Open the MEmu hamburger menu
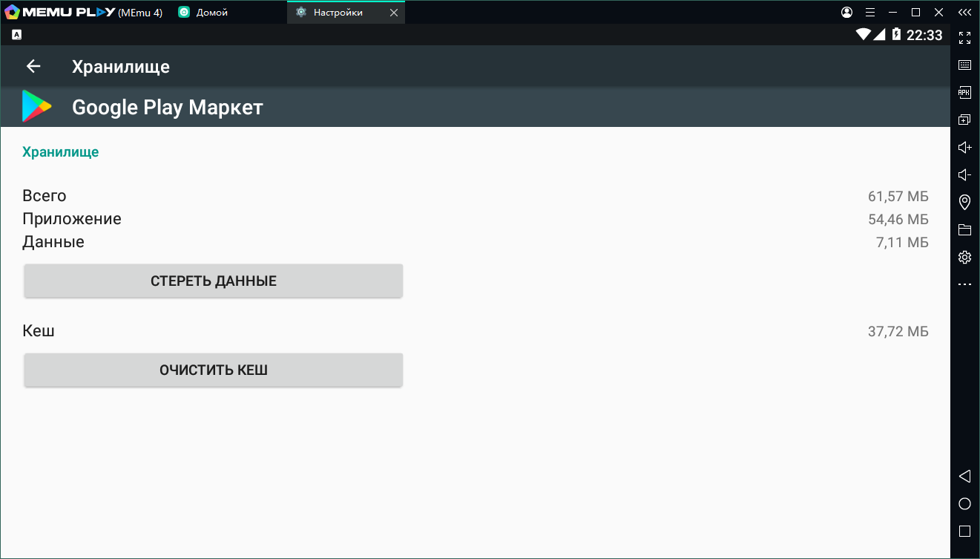The image size is (980, 559). (x=871, y=13)
